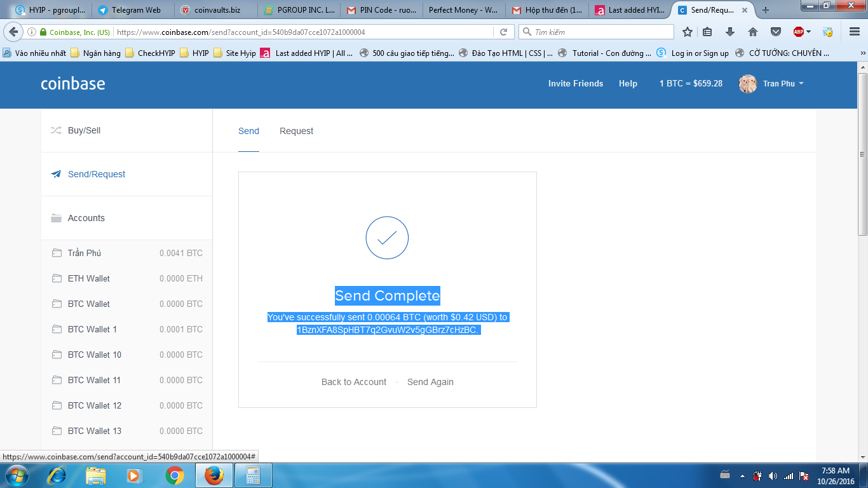This screenshot has width=868, height=488.
Task: Click the user avatar picture in header
Action: [748, 84]
